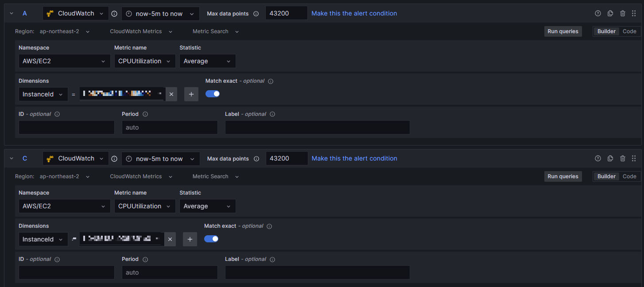This screenshot has width=644, height=287.
Task: Toggle Match exact switch in query C
Action: click(211, 239)
